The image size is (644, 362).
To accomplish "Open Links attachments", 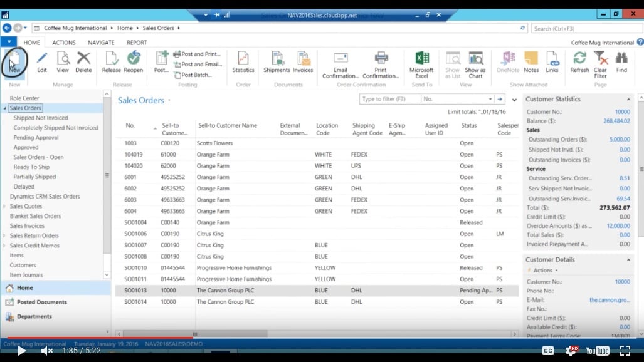I will tap(552, 63).
